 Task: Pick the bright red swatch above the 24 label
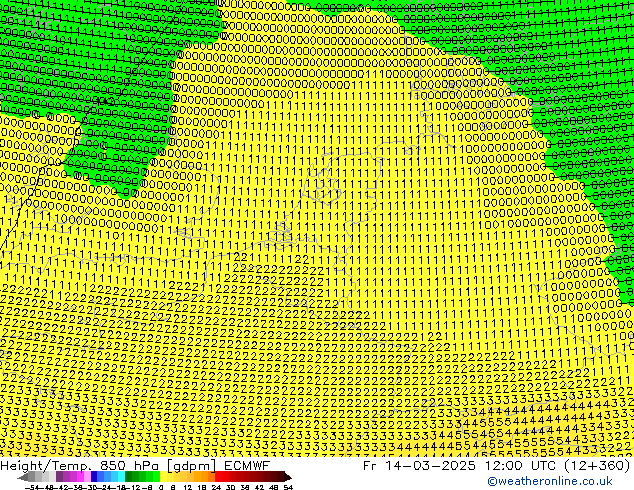click(218, 477)
